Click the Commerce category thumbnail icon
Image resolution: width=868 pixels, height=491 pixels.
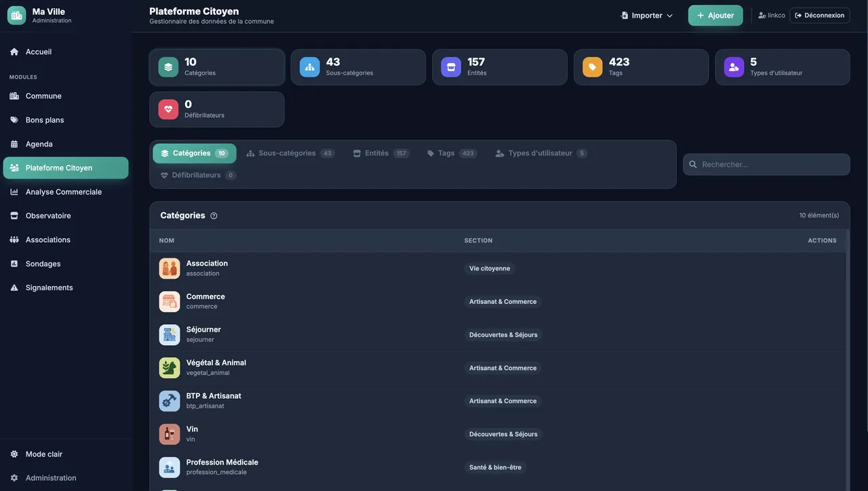click(x=170, y=302)
